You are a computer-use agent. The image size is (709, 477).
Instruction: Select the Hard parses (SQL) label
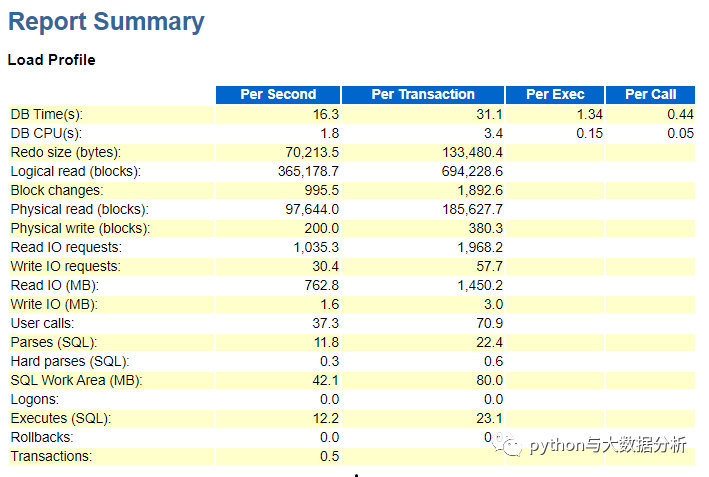coord(70,361)
